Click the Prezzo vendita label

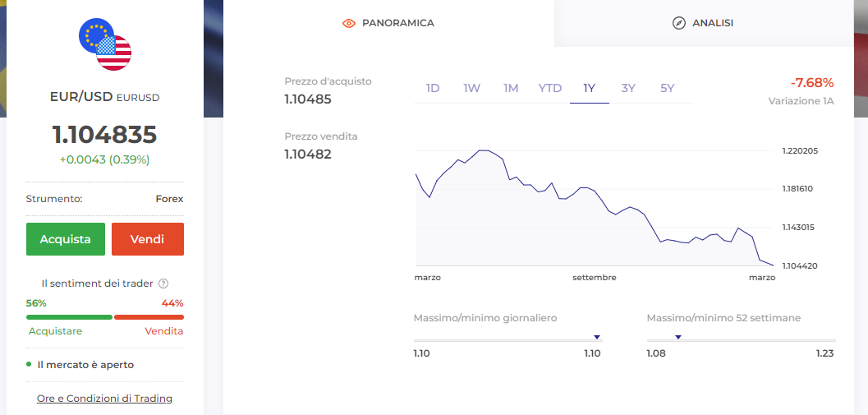[x=321, y=136]
